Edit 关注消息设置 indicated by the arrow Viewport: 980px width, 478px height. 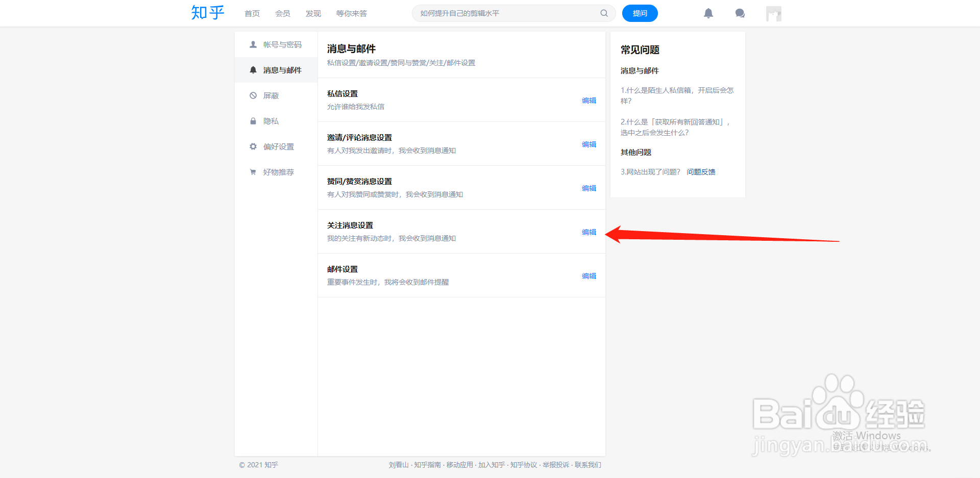coord(589,232)
